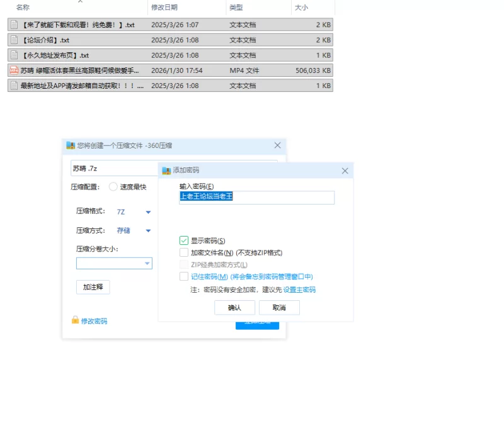Tick the 记住密码(M) checkbox

tap(184, 276)
